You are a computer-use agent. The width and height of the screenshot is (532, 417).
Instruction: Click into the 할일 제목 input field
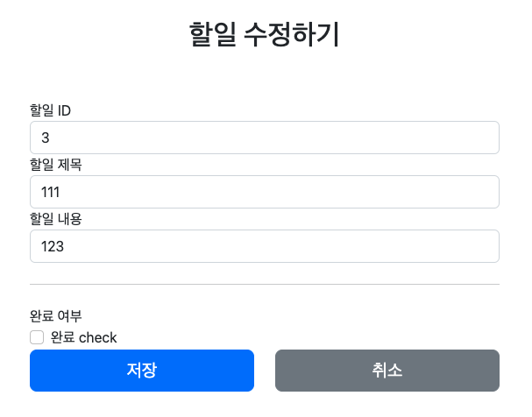[x=264, y=192]
